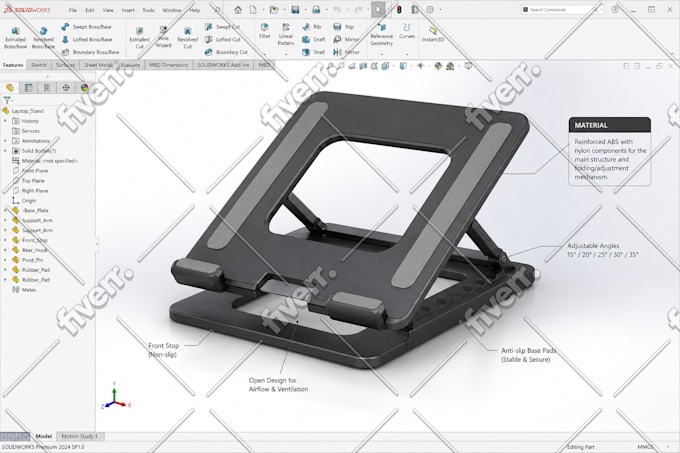The image size is (680, 453).
Task: Save the document with the disk icon
Action: (295, 10)
